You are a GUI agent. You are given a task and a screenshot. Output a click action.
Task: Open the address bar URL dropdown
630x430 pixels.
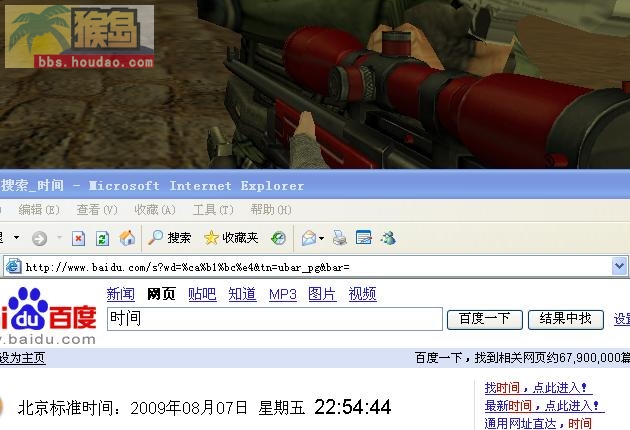pos(619,266)
